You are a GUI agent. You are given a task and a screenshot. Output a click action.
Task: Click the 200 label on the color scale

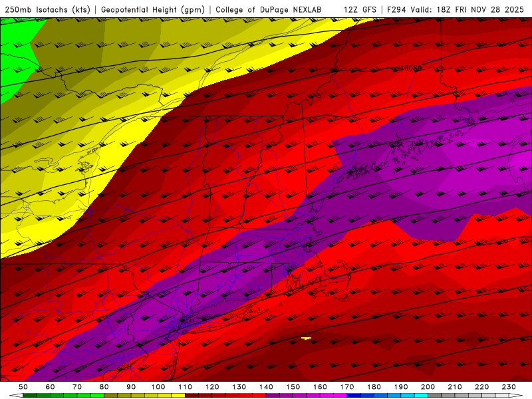pyautogui.click(x=428, y=387)
